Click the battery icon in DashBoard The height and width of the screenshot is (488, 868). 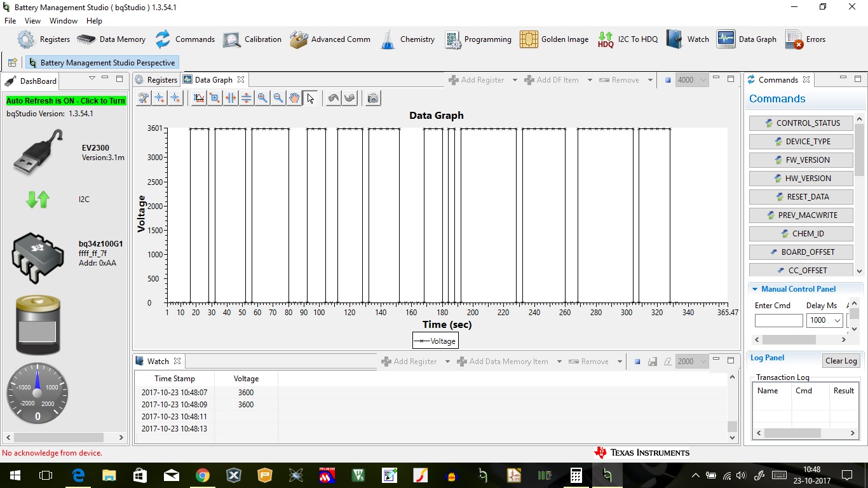(38, 325)
